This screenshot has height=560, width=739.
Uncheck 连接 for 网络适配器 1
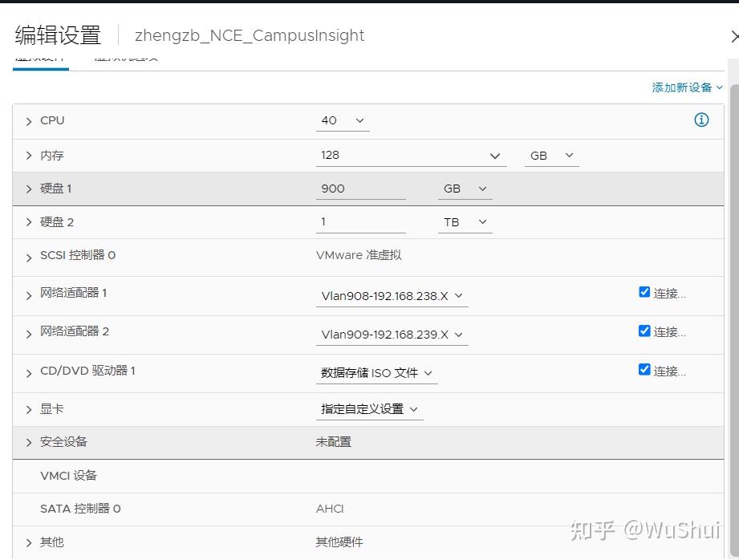tap(644, 291)
